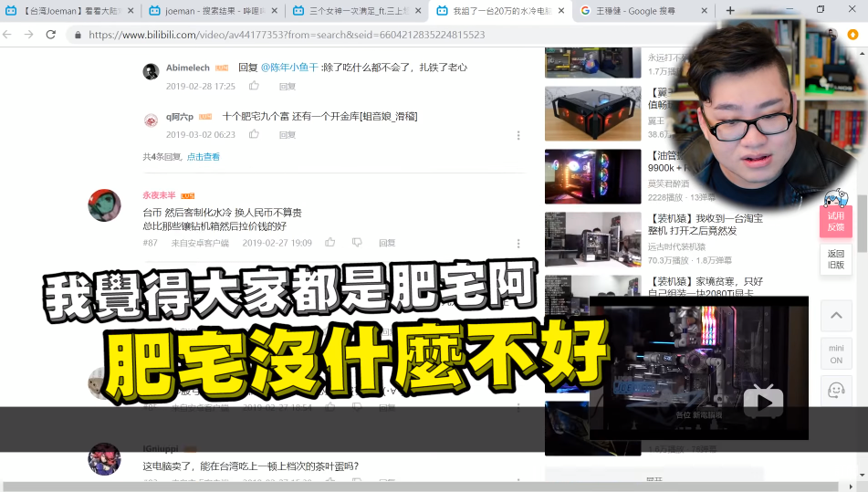Play the mini floating video player
The height and width of the screenshot is (492, 868).
point(762,400)
